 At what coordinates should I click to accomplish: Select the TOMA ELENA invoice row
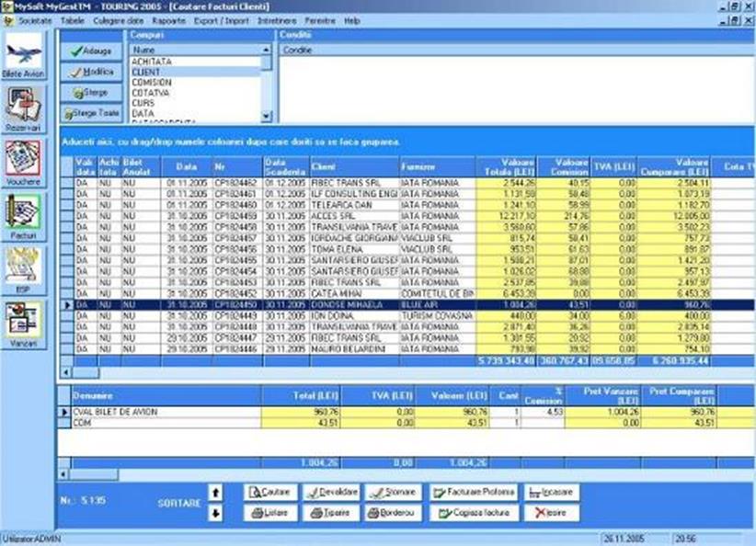point(407,250)
